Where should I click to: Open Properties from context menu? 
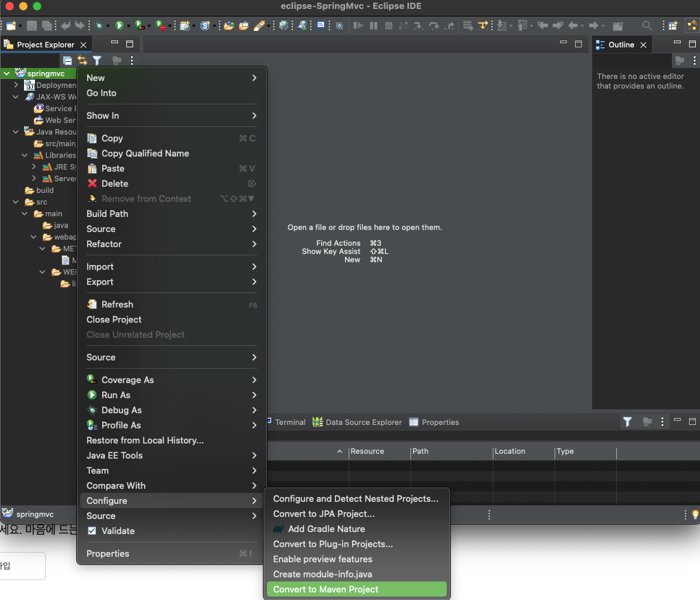pos(172,553)
